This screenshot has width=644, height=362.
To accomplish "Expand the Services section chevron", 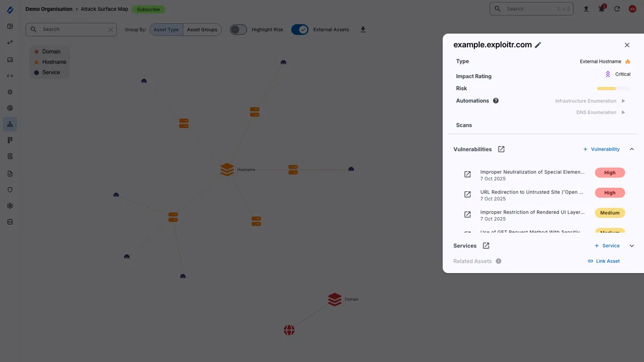I will tap(631, 246).
